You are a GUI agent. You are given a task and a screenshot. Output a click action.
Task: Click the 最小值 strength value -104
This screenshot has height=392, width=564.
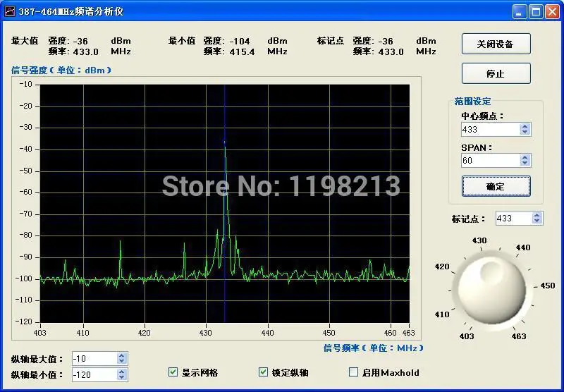pos(240,41)
